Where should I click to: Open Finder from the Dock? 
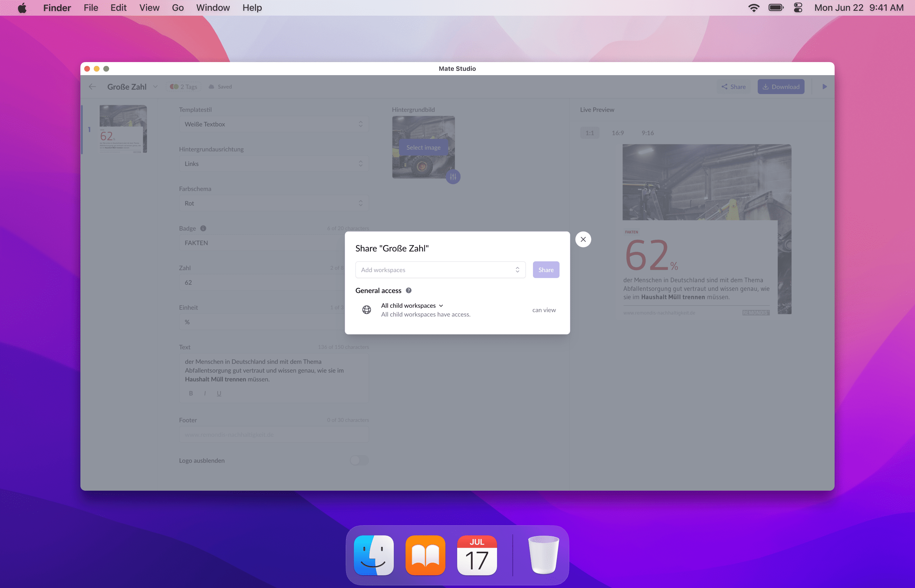click(x=374, y=555)
